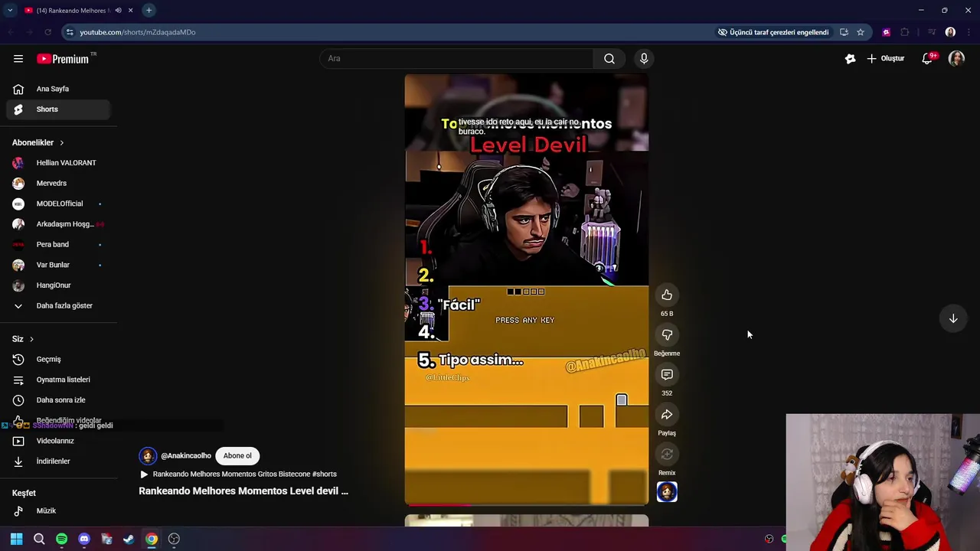
Task: Open İndirilenler
Action: point(58,461)
